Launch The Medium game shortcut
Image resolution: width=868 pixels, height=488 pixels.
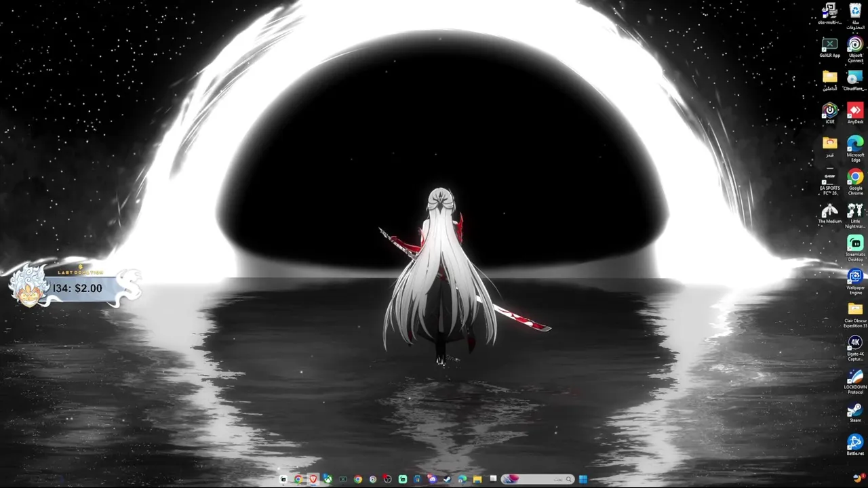[x=829, y=213]
